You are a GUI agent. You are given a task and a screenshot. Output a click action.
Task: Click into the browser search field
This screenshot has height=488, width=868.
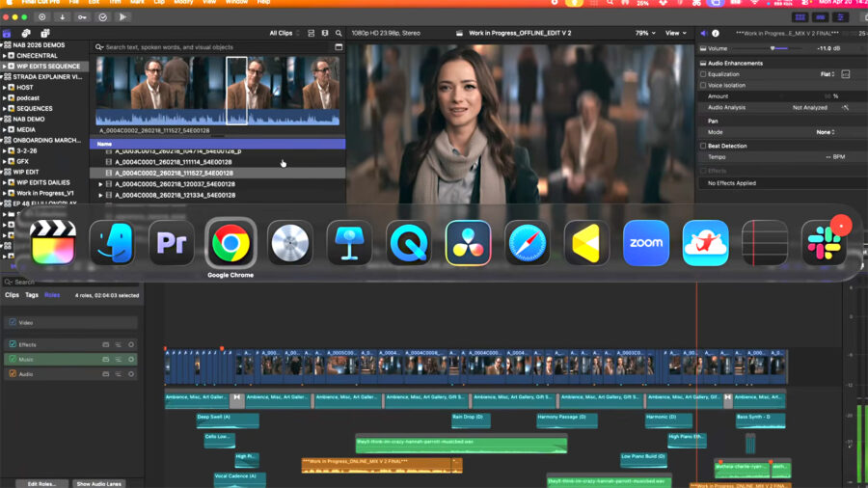(216, 47)
